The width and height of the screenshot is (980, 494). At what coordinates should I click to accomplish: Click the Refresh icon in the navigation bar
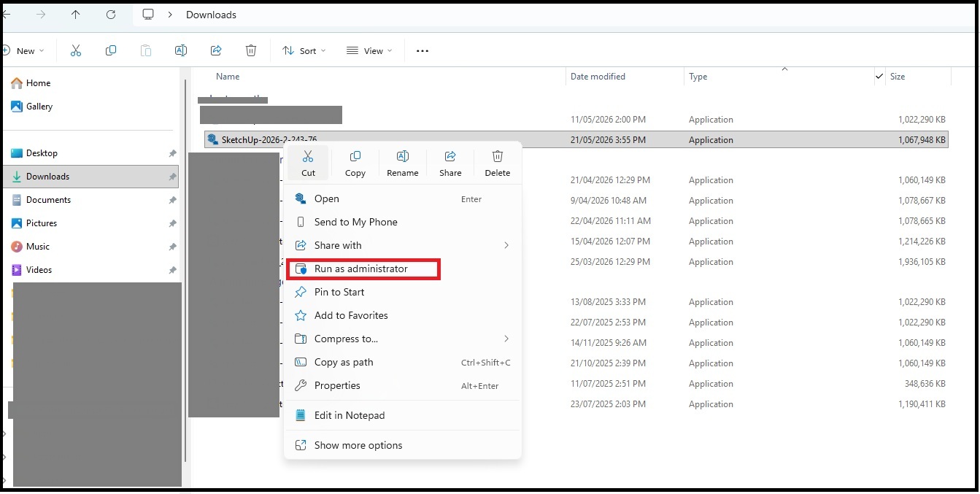point(111,15)
